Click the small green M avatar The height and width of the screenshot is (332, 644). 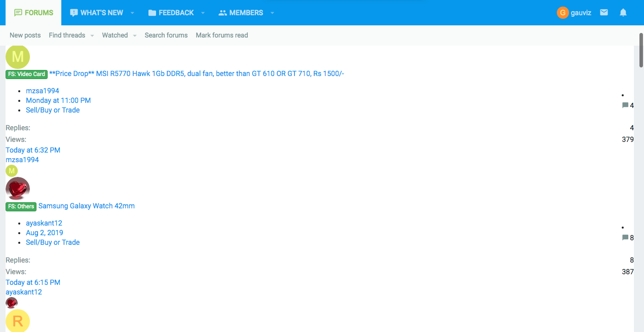[x=12, y=171]
